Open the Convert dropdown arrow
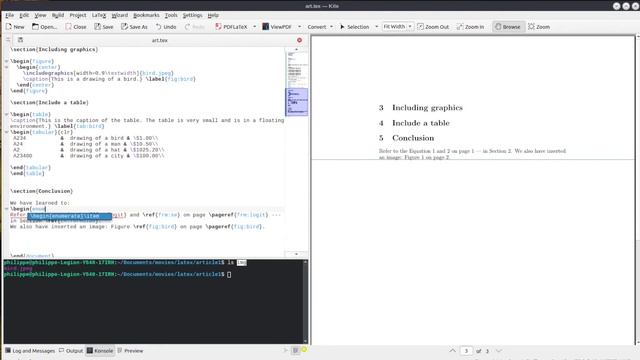The width and height of the screenshot is (640, 360). (x=331, y=27)
